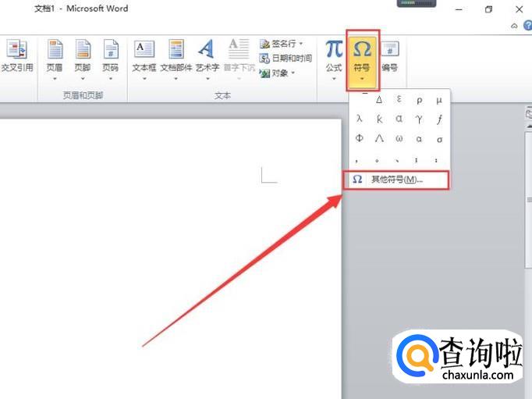Insert the function ƒ symbol

click(439, 119)
